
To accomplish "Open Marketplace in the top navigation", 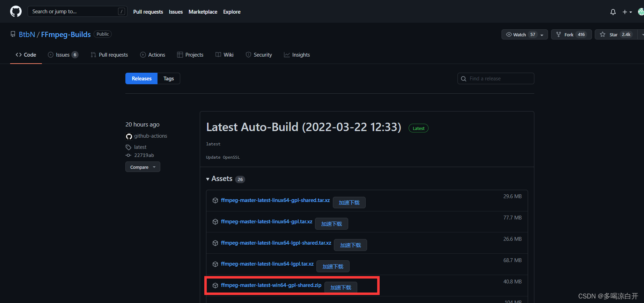I will (203, 12).
